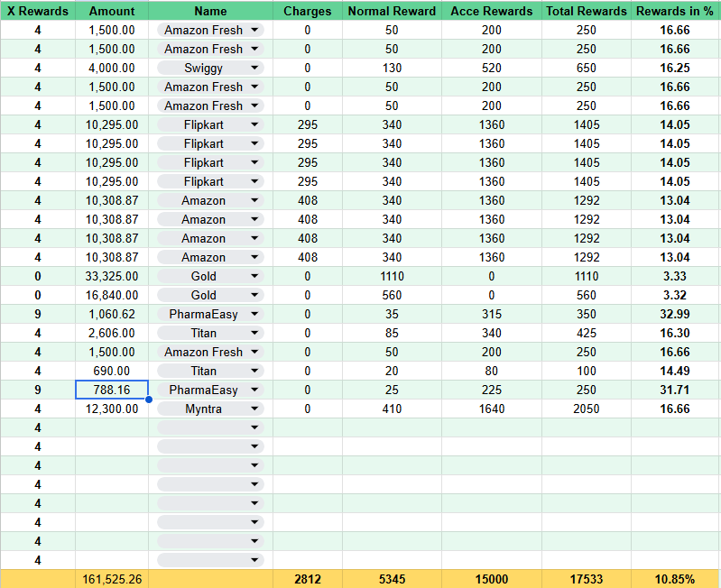Expand Gold dropdown in the 16,840.00 row

[254, 295]
